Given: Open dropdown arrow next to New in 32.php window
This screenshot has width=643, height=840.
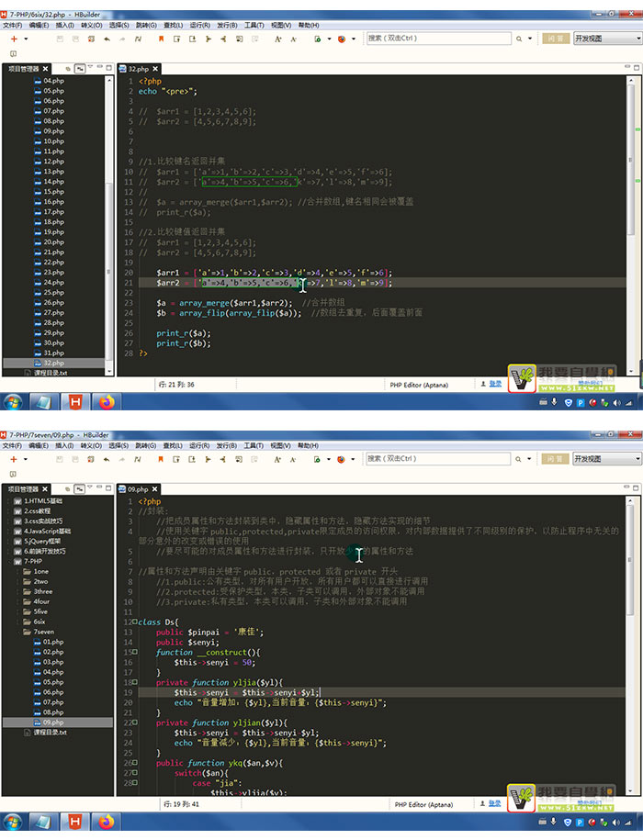Looking at the screenshot, I should [x=26, y=39].
